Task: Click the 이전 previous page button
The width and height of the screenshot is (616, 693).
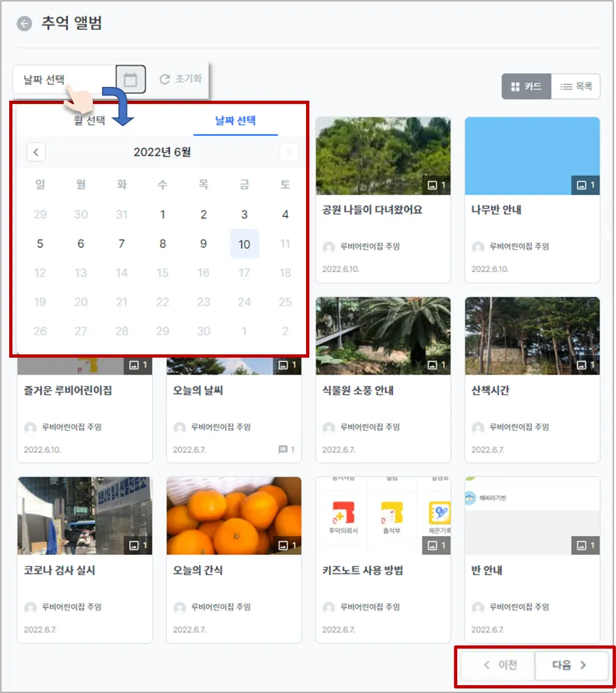Action: coord(498,665)
